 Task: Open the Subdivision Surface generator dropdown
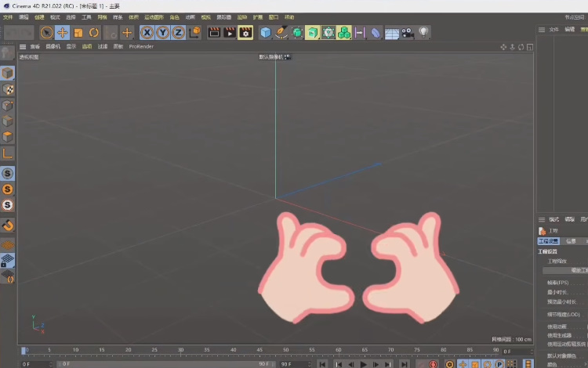(297, 33)
